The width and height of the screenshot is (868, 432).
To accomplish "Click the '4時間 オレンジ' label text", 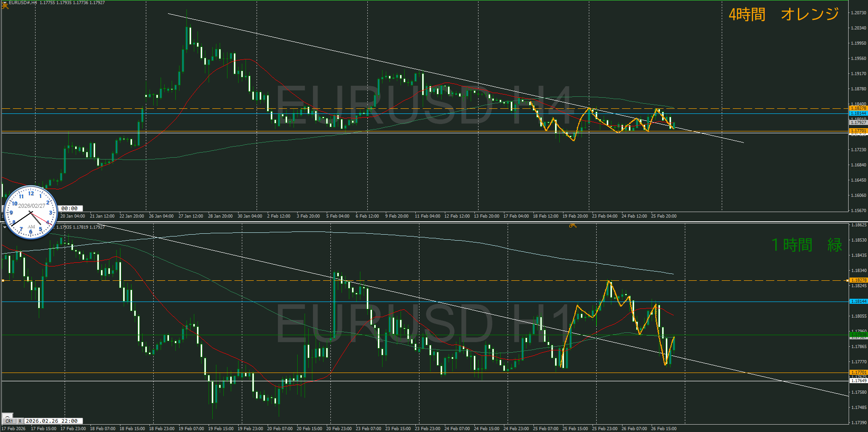I will 783,15.
